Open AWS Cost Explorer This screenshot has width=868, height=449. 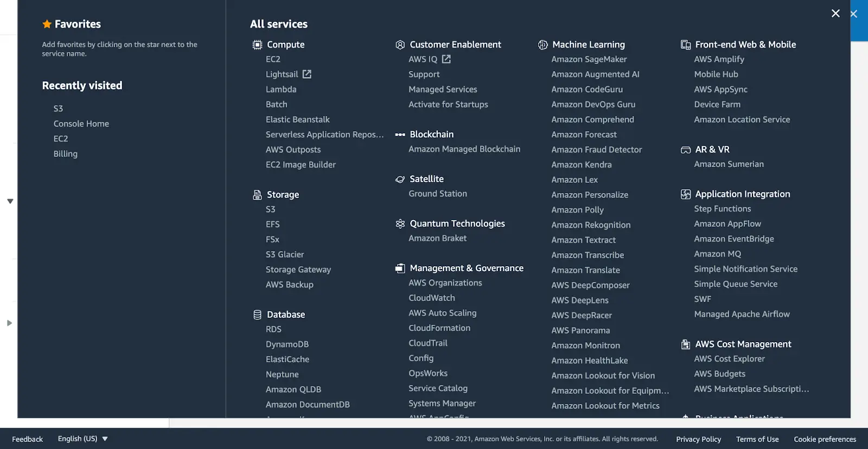pos(730,359)
